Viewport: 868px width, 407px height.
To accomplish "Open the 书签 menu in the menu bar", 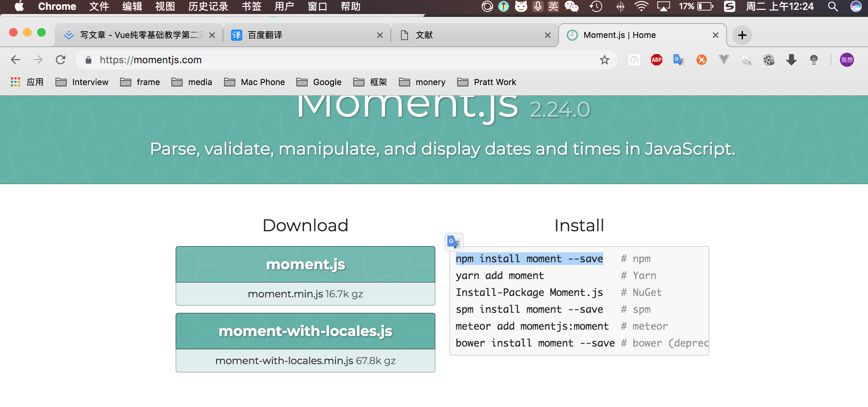I will coord(251,6).
